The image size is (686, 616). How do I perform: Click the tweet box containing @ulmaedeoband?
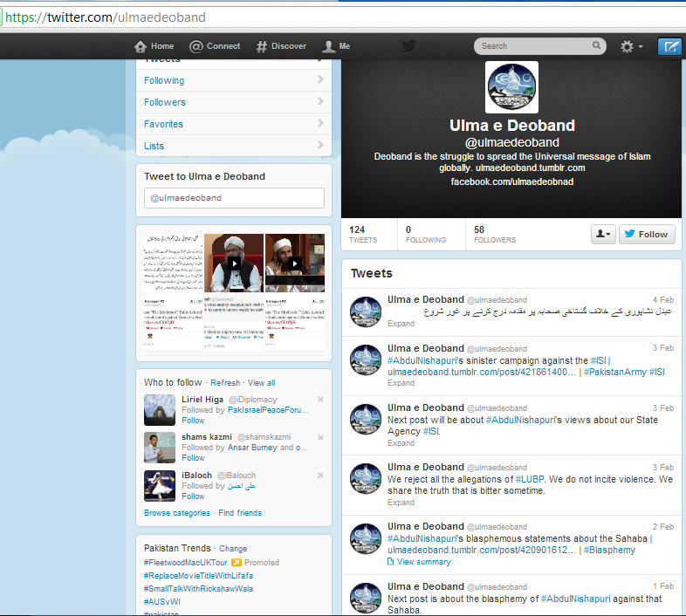point(234,198)
